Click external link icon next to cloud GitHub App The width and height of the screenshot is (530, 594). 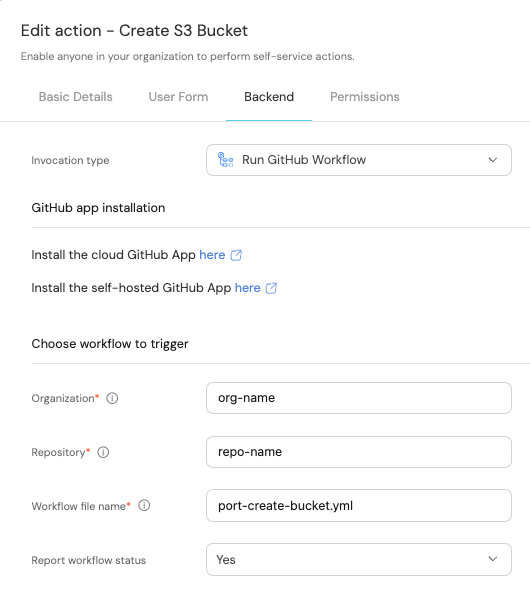tap(236, 255)
